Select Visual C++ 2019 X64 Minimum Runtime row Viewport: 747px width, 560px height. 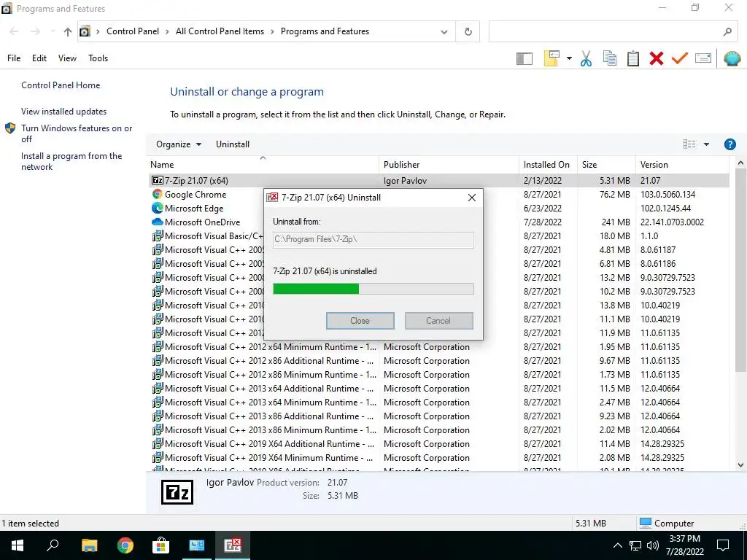(x=438, y=458)
